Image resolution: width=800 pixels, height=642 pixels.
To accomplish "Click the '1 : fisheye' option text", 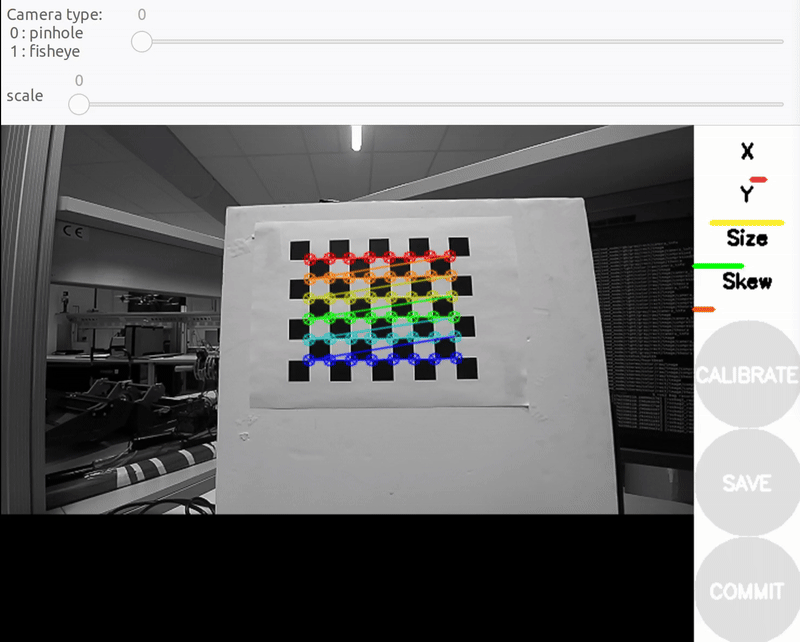I will (45, 51).
